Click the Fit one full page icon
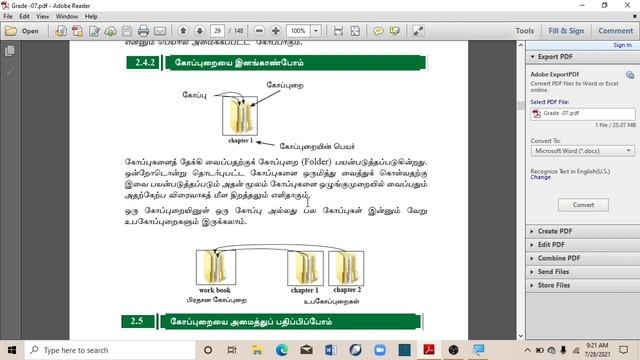 [x=355, y=31]
